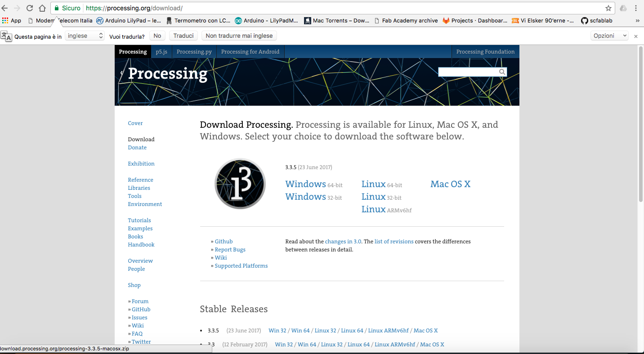Open the Report Bugs link

pyautogui.click(x=230, y=250)
